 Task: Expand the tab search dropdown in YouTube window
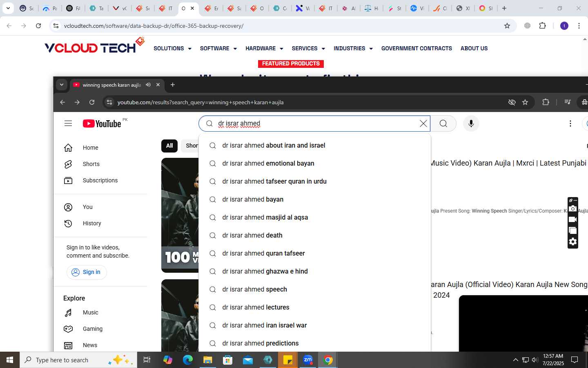(x=62, y=85)
